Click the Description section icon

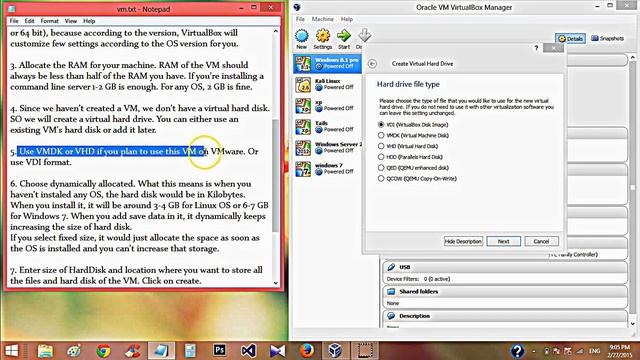391,316
